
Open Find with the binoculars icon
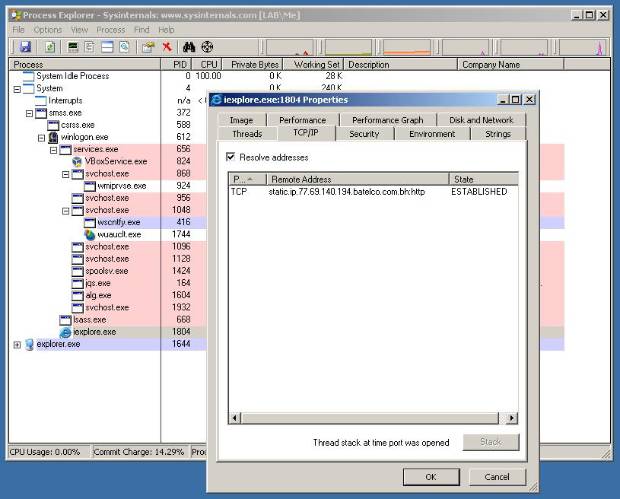click(190, 47)
